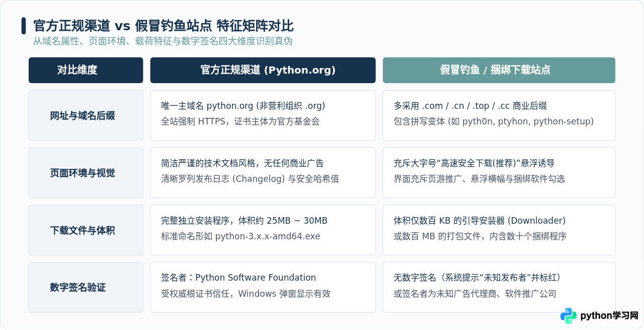Click text "充斥大字号“高速安全下载(推荐)”悬浮诱导"
Viewport: 644px width, 330px height.
pyautogui.click(x=474, y=163)
